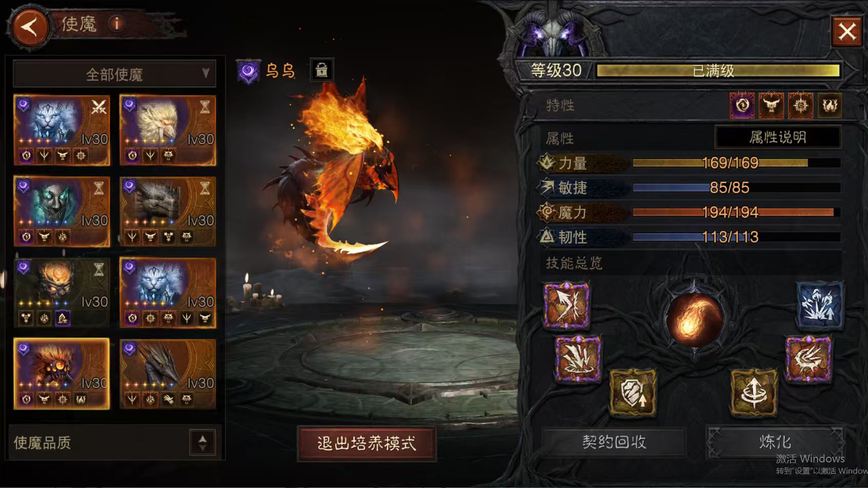868x488 pixels.
Task: Click the central fireball skill icon
Action: coord(695,319)
